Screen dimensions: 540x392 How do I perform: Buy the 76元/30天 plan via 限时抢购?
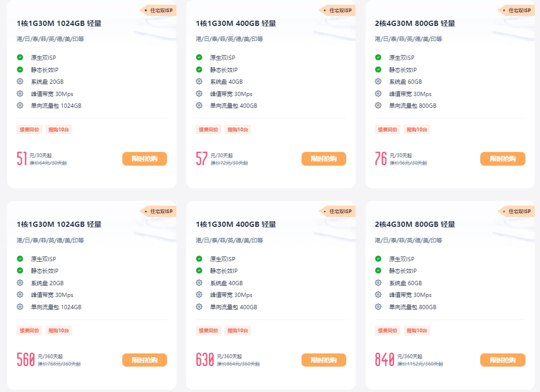(x=502, y=159)
